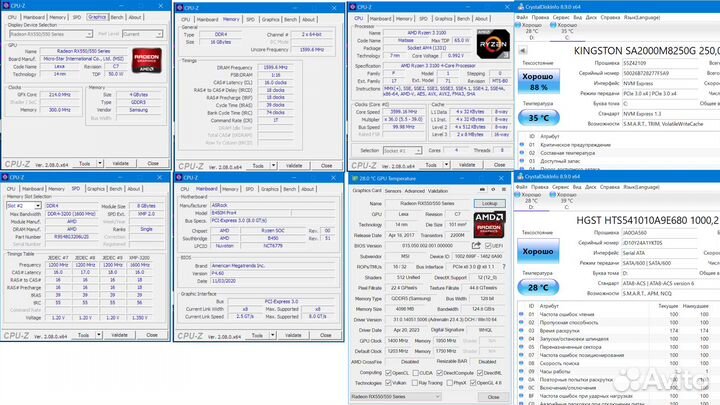Screen dimensions: 720x405
Task: Switch to Advanced tab in GPU-Z
Action: (x=414, y=191)
